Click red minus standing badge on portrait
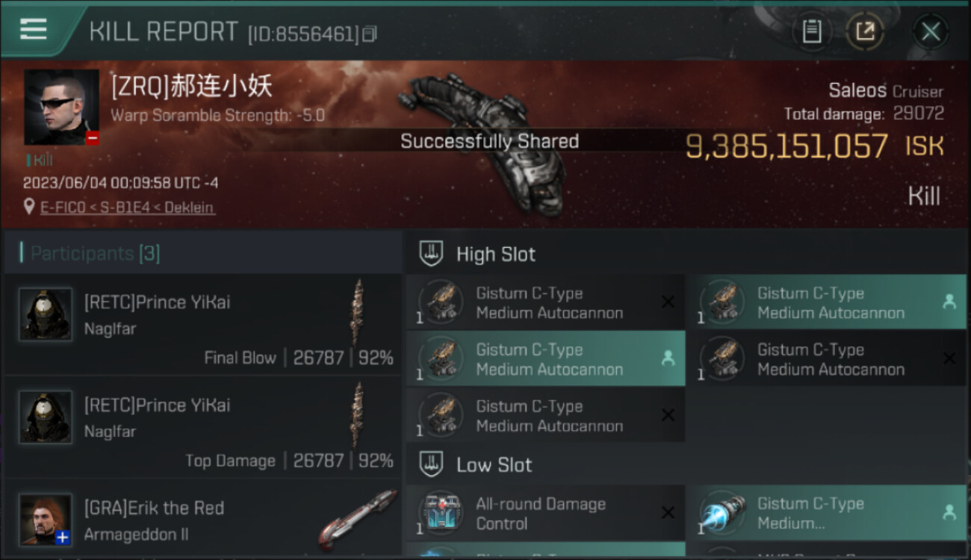This screenshot has width=971, height=560. [92, 138]
